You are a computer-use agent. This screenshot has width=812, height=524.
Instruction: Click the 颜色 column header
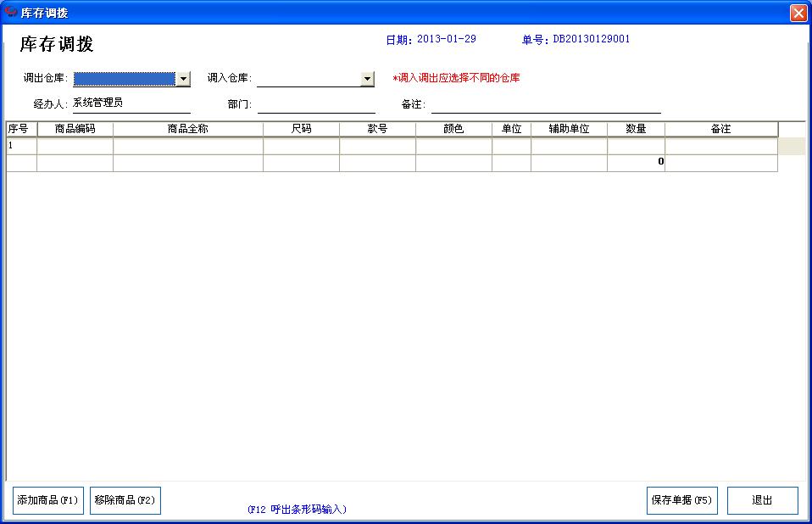point(453,128)
